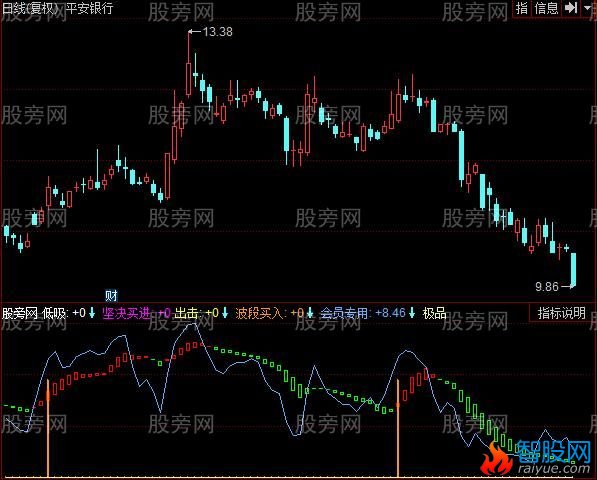
Task: Click the 平安银行 stock name
Action: [90, 8]
